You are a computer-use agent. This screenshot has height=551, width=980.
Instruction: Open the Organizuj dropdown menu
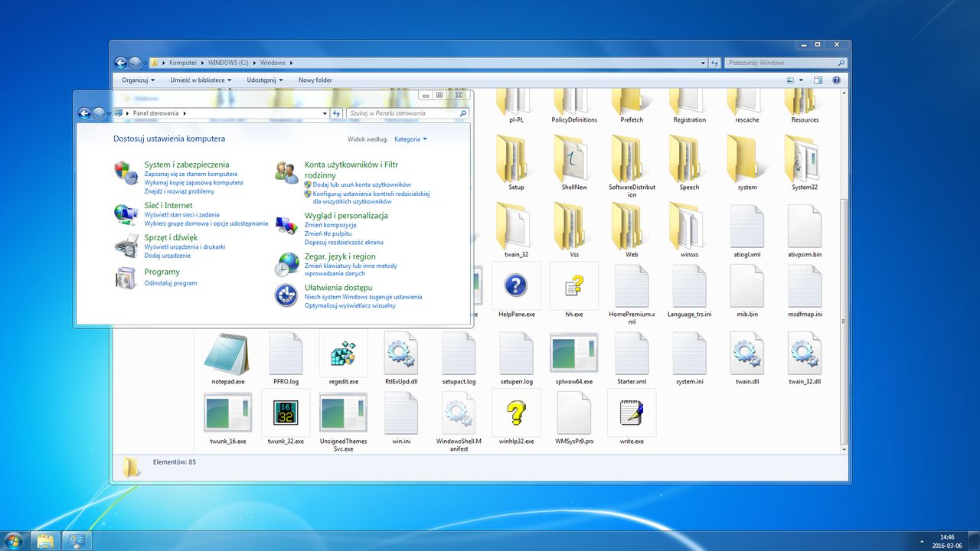[138, 80]
